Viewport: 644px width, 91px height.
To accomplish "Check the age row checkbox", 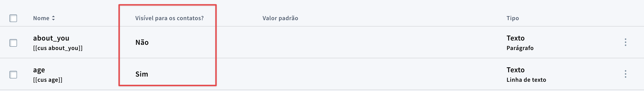I will coord(13,74).
